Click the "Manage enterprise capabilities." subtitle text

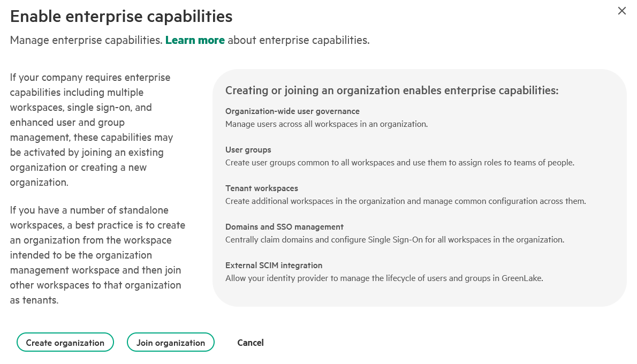tap(86, 40)
